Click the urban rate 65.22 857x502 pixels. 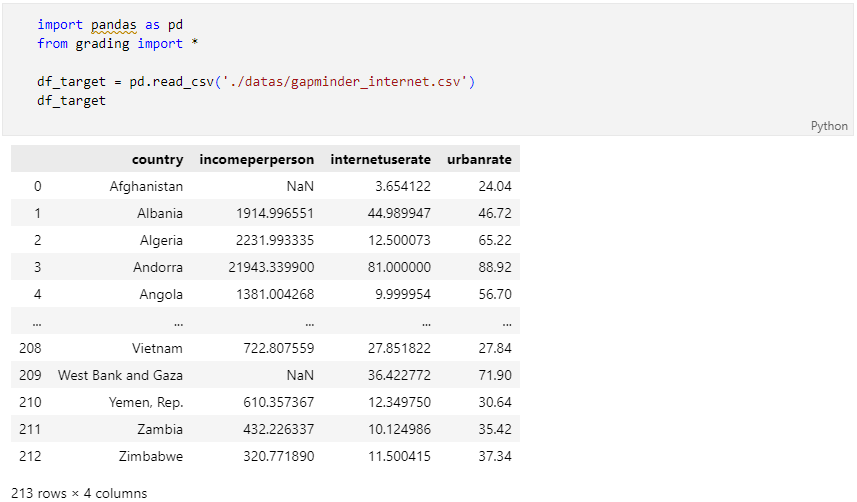[x=495, y=240]
